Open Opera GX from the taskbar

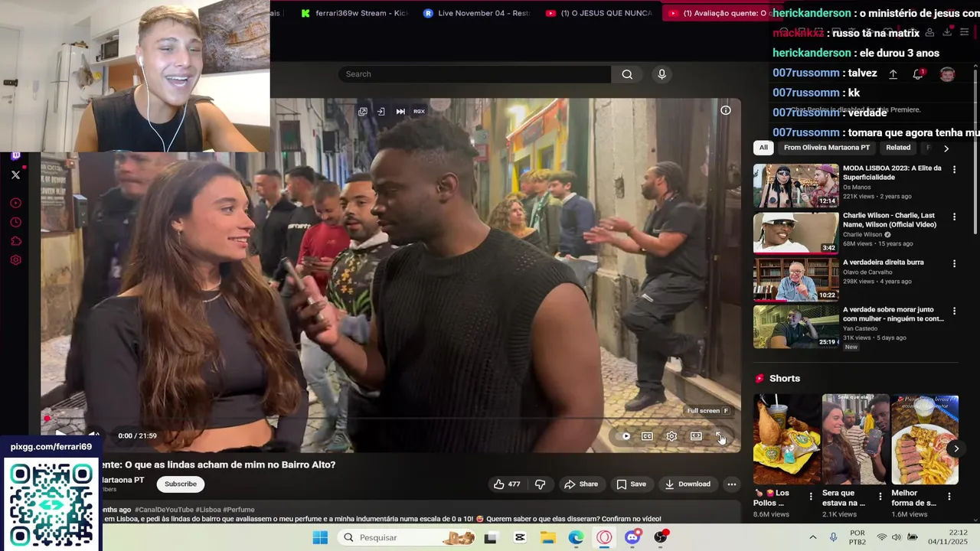coord(604,537)
